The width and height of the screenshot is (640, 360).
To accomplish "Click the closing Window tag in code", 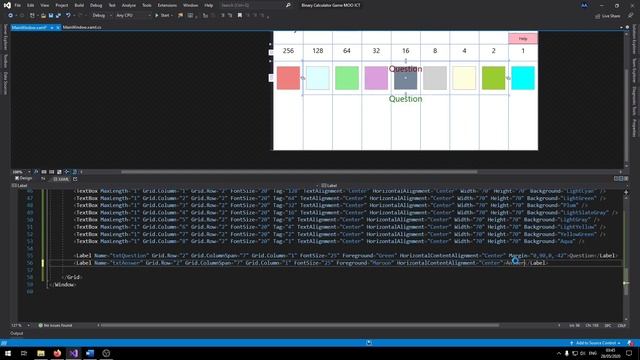I will [62, 284].
